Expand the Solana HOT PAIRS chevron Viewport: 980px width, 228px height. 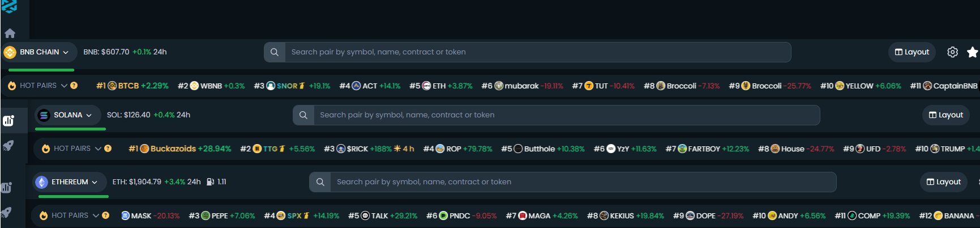(98, 149)
